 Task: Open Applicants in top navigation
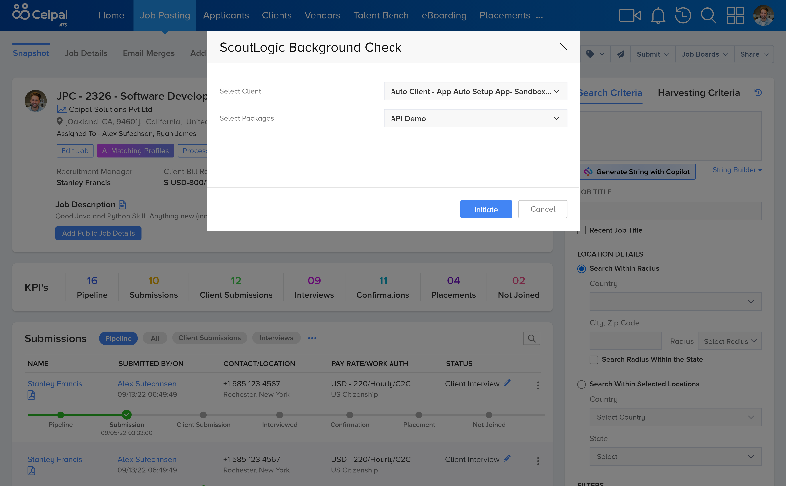pyautogui.click(x=226, y=16)
